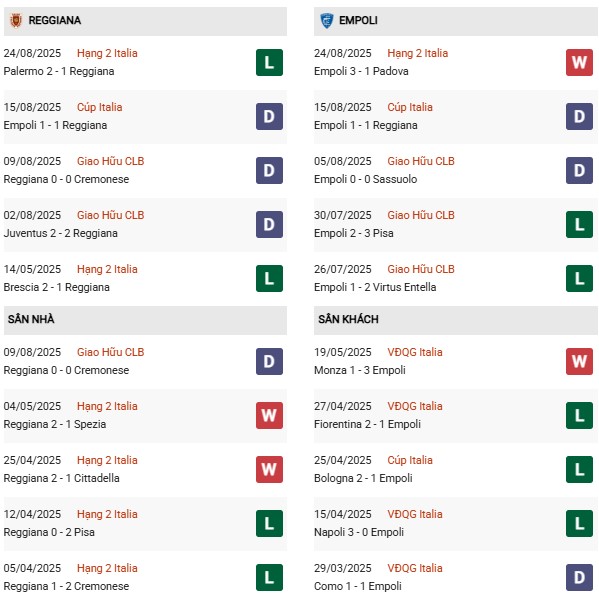
Task: Open the Reggiana 1-2 Cremonese match result
Action: pyautogui.click(x=66, y=586)
